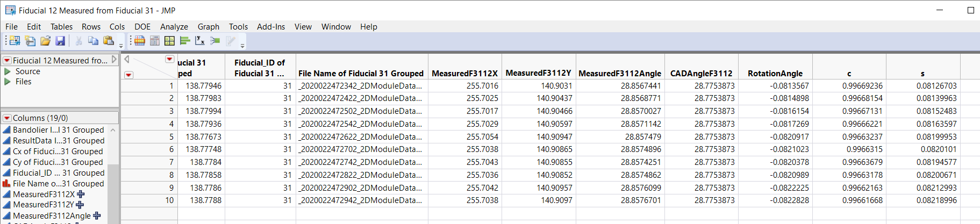Run the Files table script
This screenshot has width=980, height=224.
click(8, 82)
